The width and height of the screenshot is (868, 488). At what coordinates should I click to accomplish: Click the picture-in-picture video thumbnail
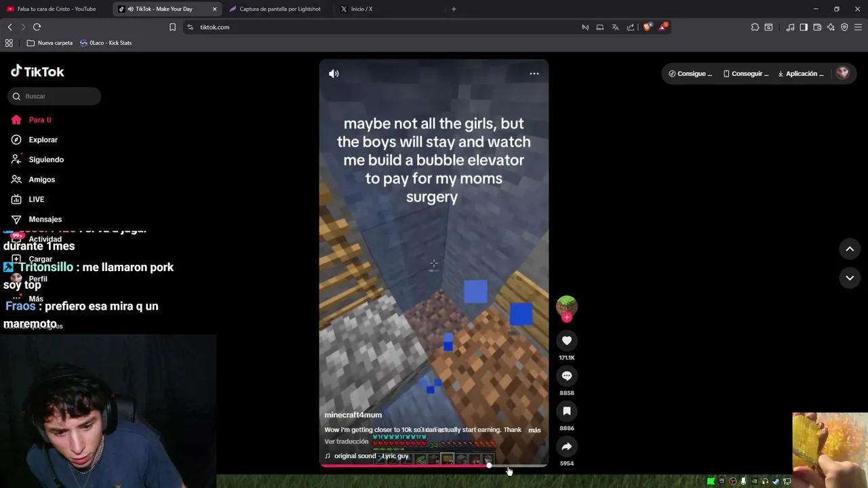point(830,450)
